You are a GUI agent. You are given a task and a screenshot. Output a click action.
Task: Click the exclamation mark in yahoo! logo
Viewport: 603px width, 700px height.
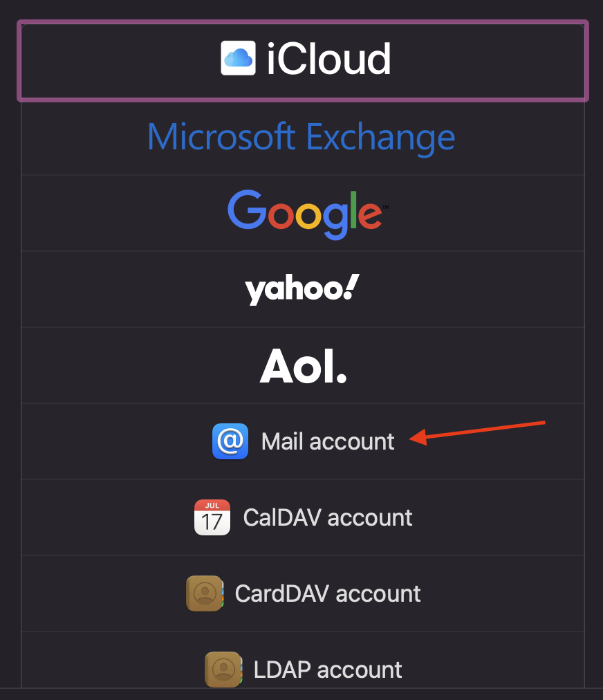click(x=351, y=286)
